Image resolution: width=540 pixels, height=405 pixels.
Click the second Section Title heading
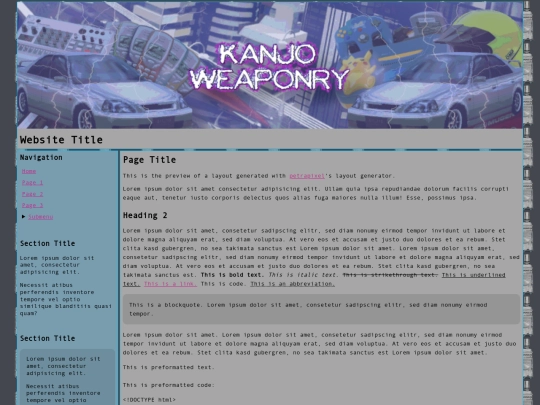(x=48, y=339)
